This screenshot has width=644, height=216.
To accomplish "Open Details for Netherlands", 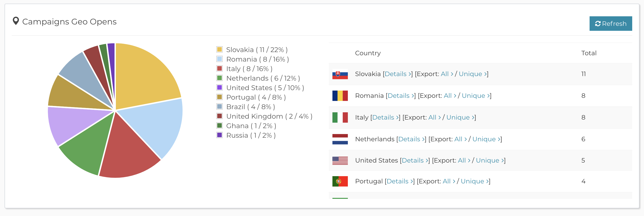I will pos(411,139).
